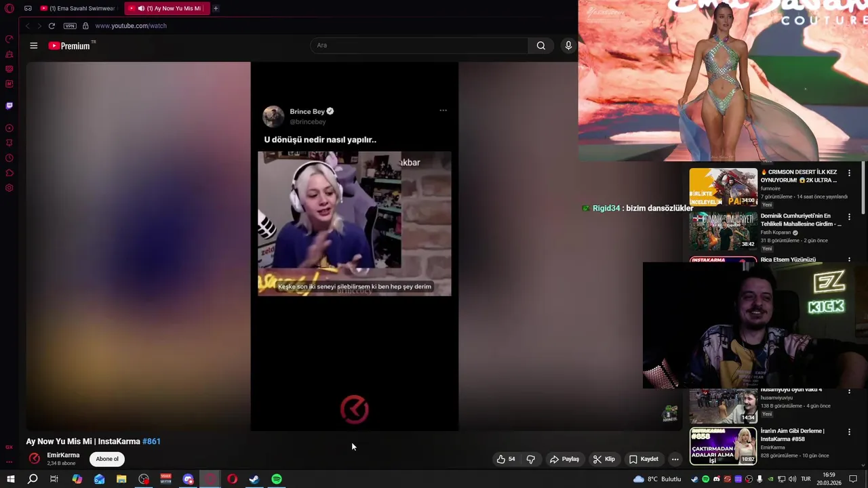The image size is (868, 488).
Task: Subscribe with Abone ol button
Action: point(107,459)
